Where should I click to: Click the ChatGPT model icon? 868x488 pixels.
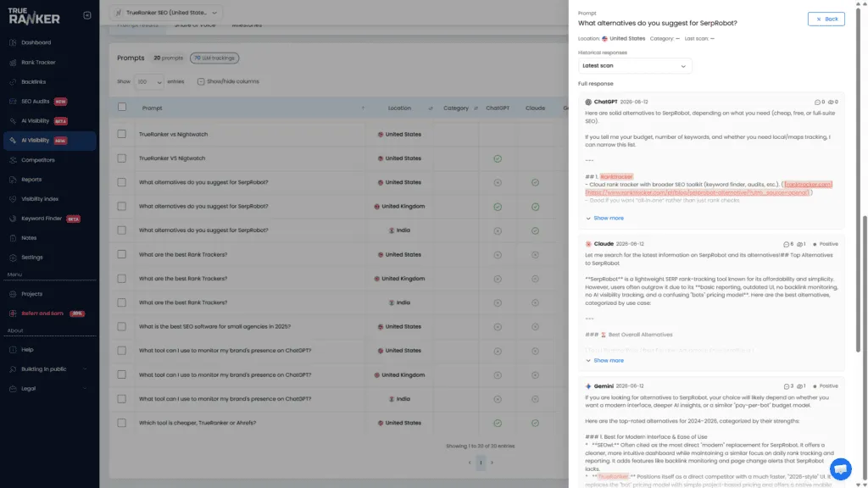click(x=588, y=102)
